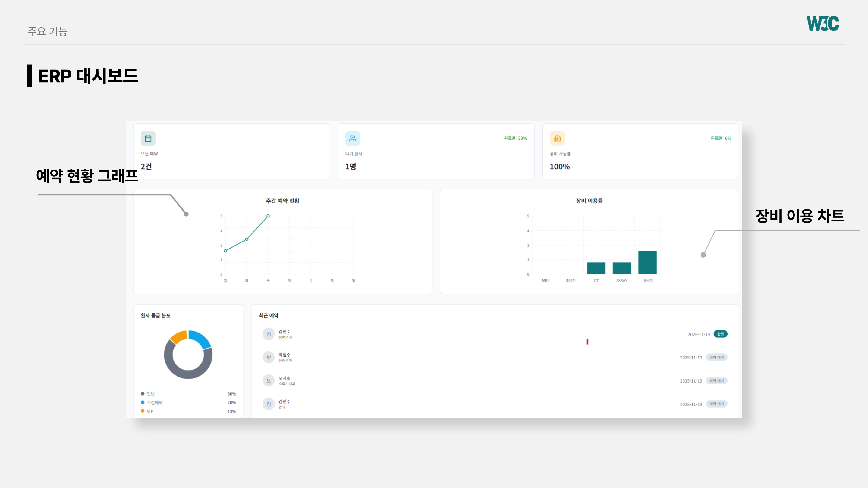Click the 완료율: 50% badge
The width and height of the screenshot is (868, 488).
(516, 138)
